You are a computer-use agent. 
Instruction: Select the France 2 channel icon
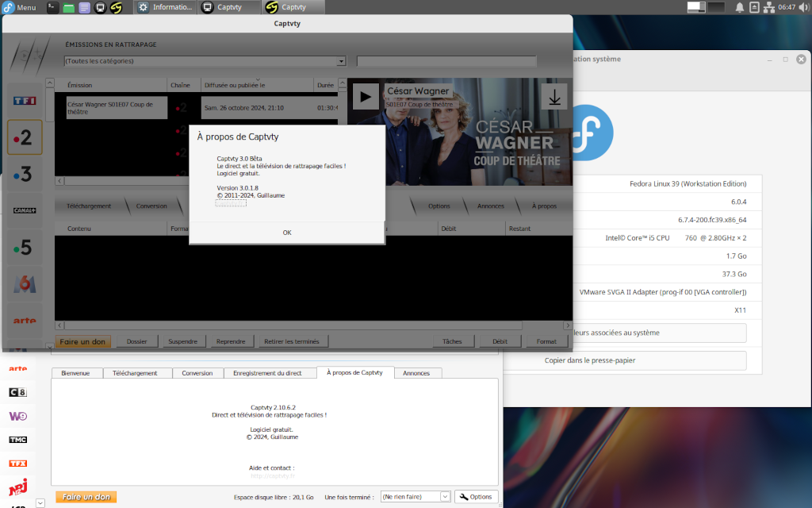click(x=24, y=137)
